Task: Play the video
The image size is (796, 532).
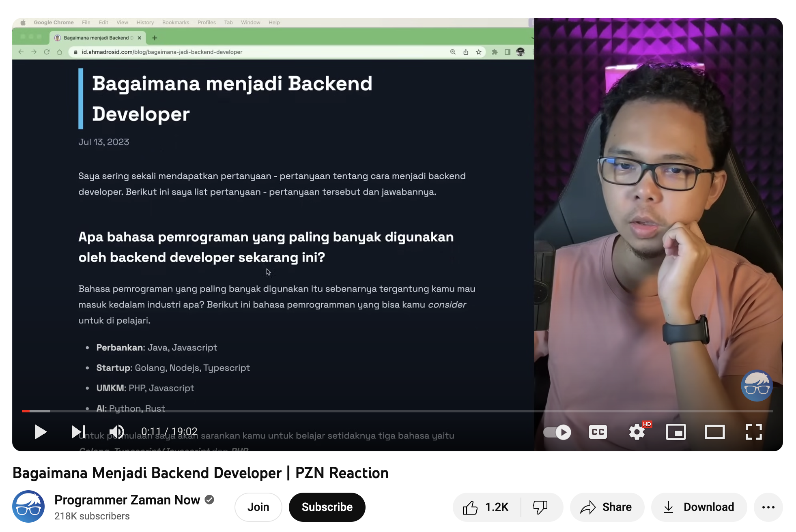Action: pos(40,432)
